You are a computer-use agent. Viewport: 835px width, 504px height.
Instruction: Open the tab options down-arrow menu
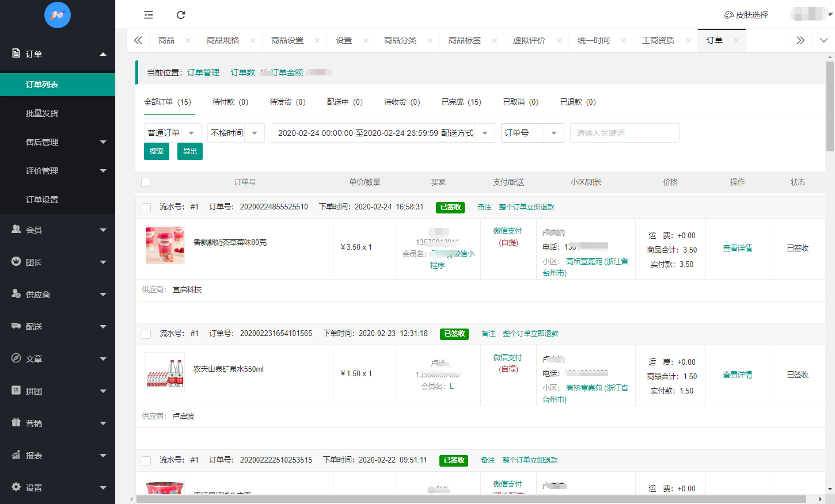click(823, 40)
